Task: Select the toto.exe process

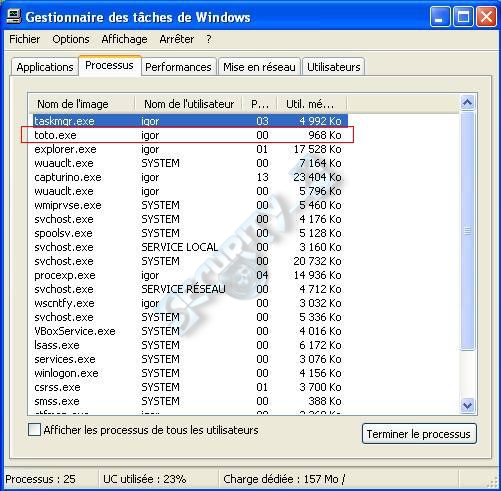Action: click(190, 135)
